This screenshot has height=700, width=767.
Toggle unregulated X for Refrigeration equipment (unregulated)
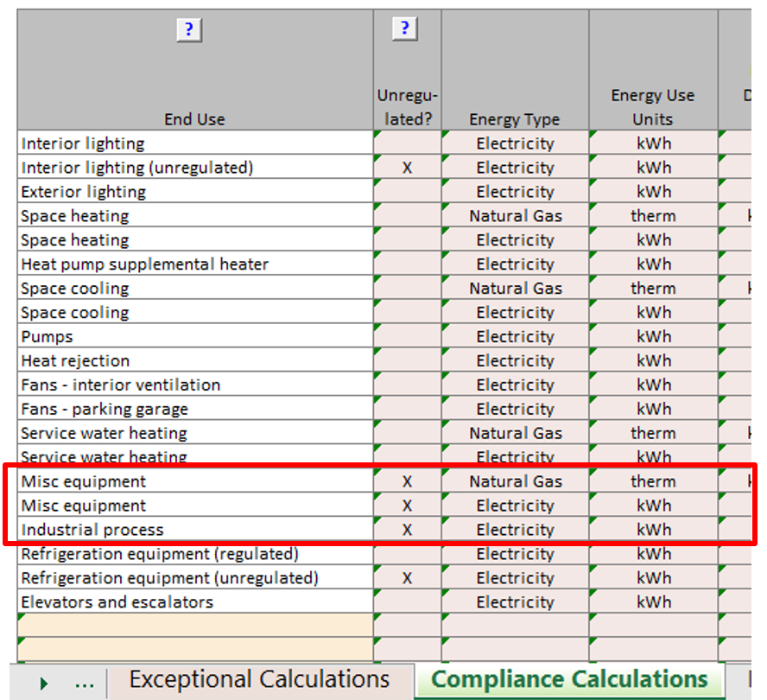tap(407, 578)
